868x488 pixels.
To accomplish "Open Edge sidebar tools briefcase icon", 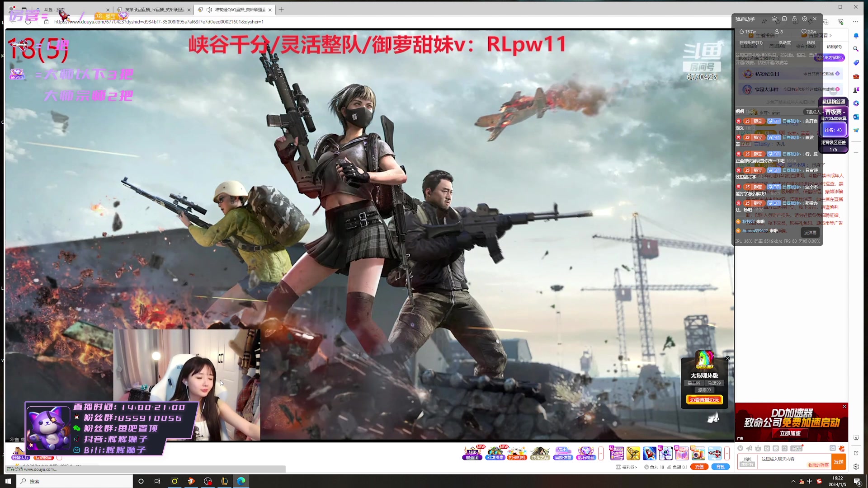I will pyautogui.click(x=856, y=76).
